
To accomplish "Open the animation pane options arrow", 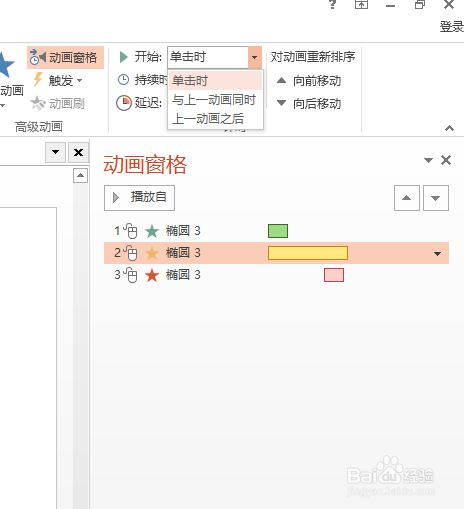I will tap(428, 160).
